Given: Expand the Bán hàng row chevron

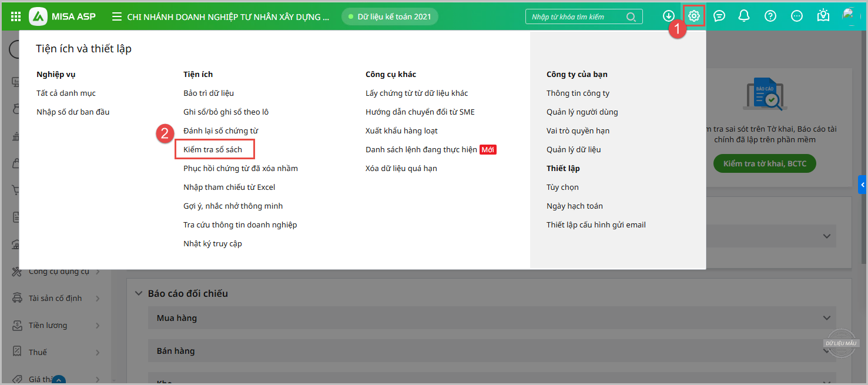Looking at the screenshot, I should (827, 351).
